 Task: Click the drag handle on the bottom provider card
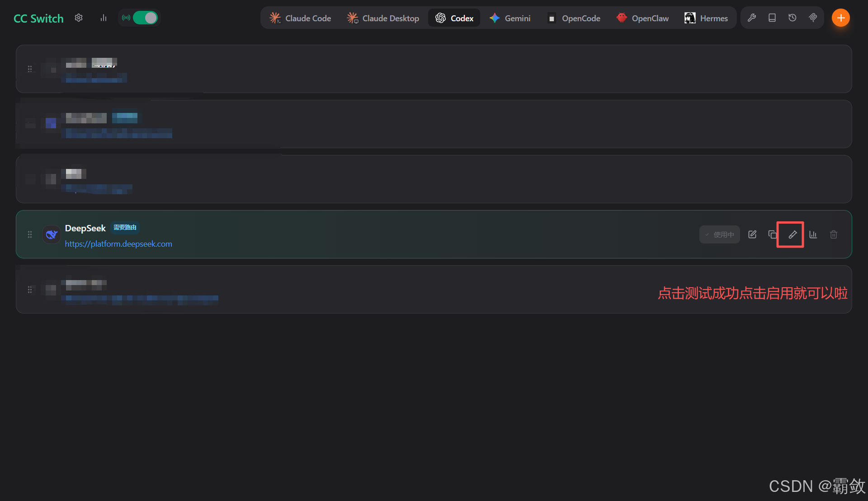[30, 290]
